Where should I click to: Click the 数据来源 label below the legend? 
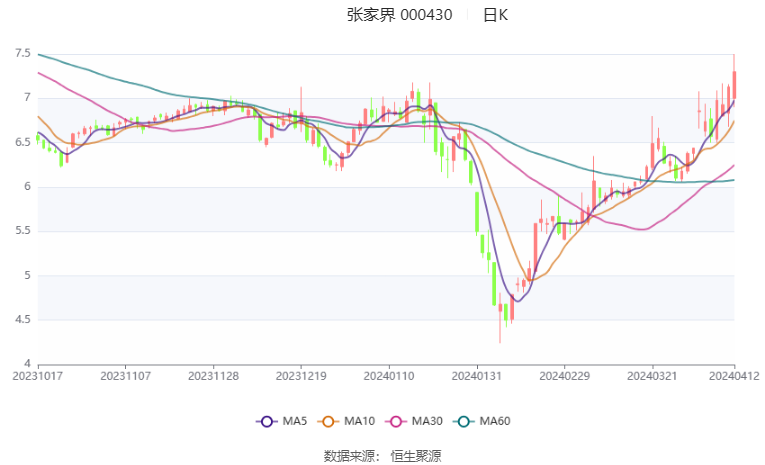coord(349,455)
